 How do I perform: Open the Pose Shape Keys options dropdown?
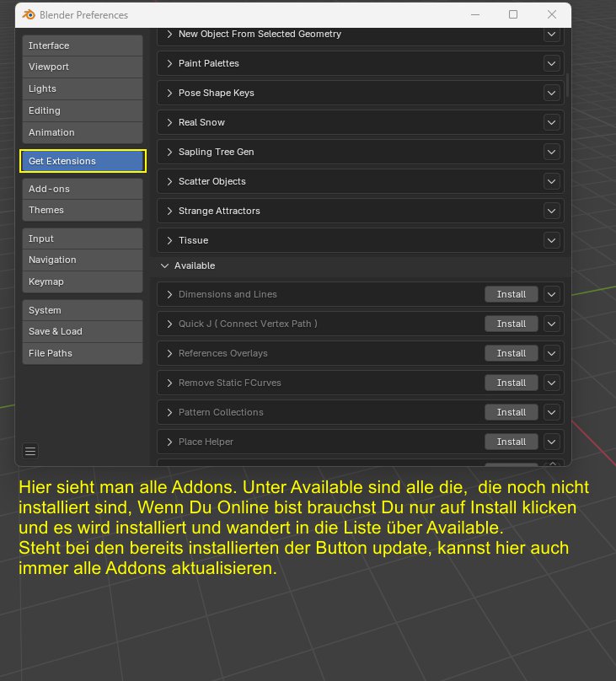(551, 93)
